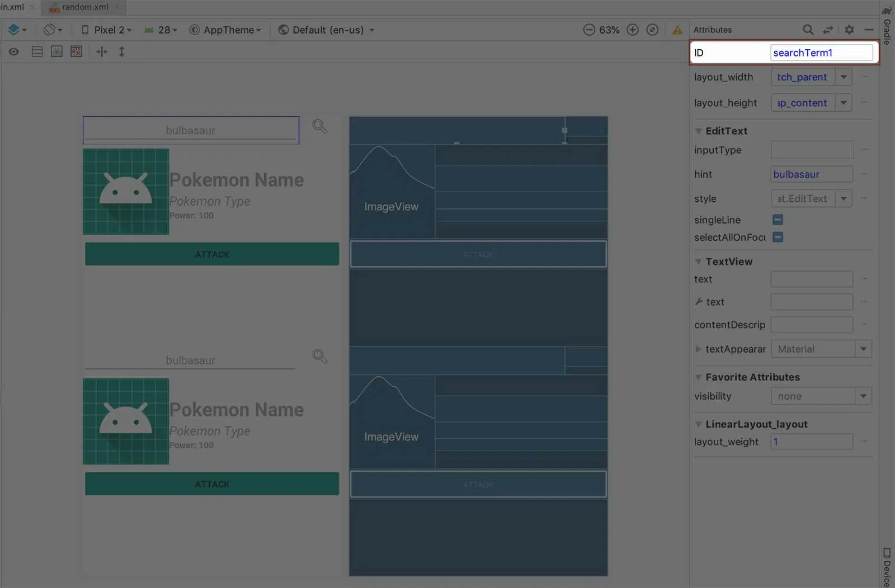Screen dimensions: 895x588
Task: Toggle the singleLine checkbox
Action: click(x=778, y=220)
